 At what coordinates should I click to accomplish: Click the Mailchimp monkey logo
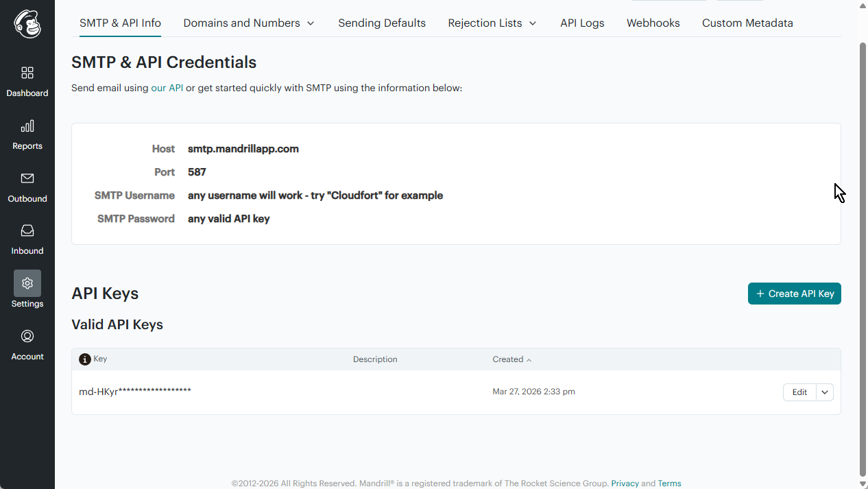pyautogui.click(x=27, y=24)
